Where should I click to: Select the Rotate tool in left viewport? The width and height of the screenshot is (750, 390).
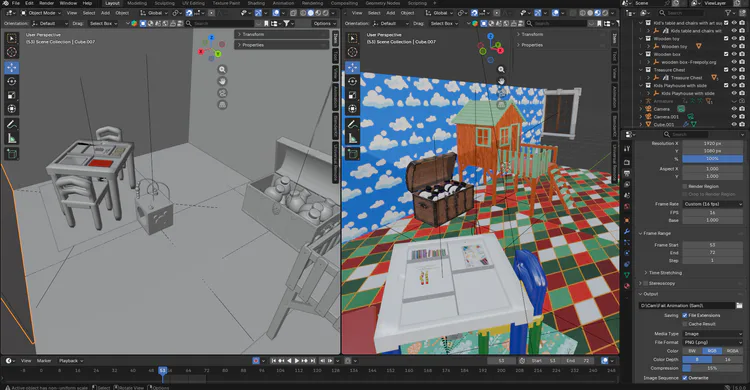tap(12, 81)
